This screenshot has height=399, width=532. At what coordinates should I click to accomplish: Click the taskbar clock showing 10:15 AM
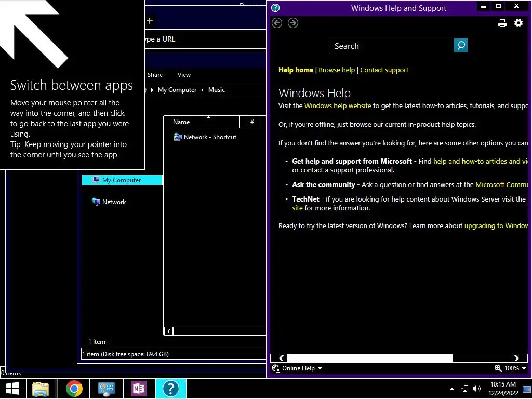pos(503,389)
